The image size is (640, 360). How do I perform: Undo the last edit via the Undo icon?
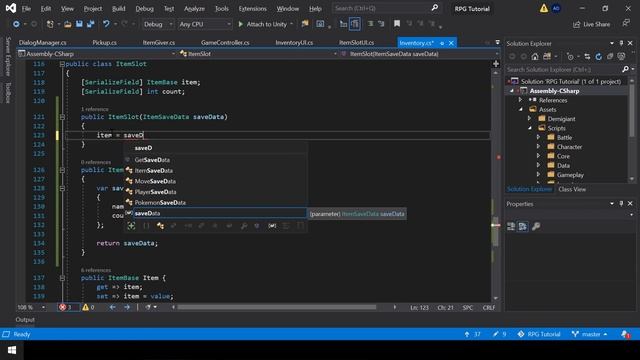pyautogui.click(x=106, y=24)
